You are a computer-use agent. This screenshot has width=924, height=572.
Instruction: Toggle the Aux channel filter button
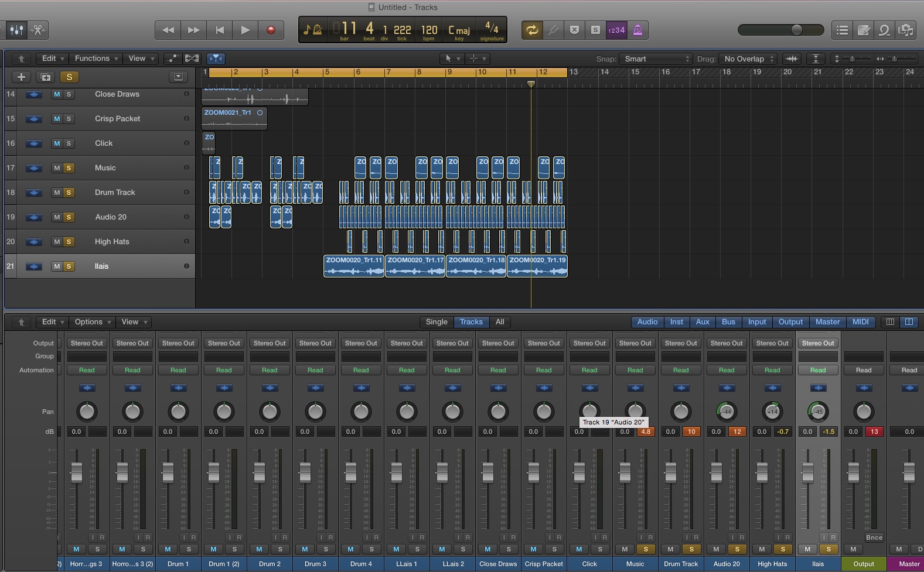point(703,322)
